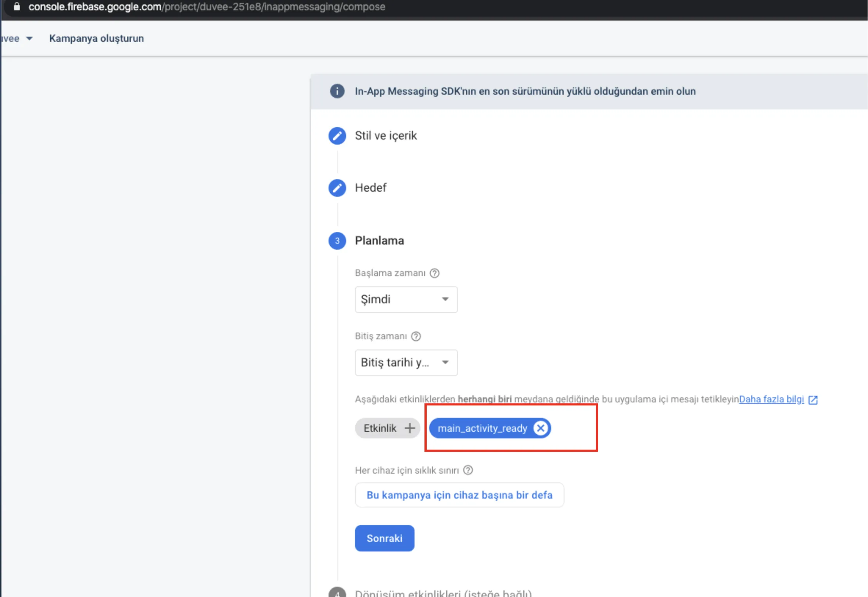Image resolution: width=868 pixels, height=597 pixels.
Task: Click the pencil edit icon beside Stil ve içerik
Action: coord(337,136)
